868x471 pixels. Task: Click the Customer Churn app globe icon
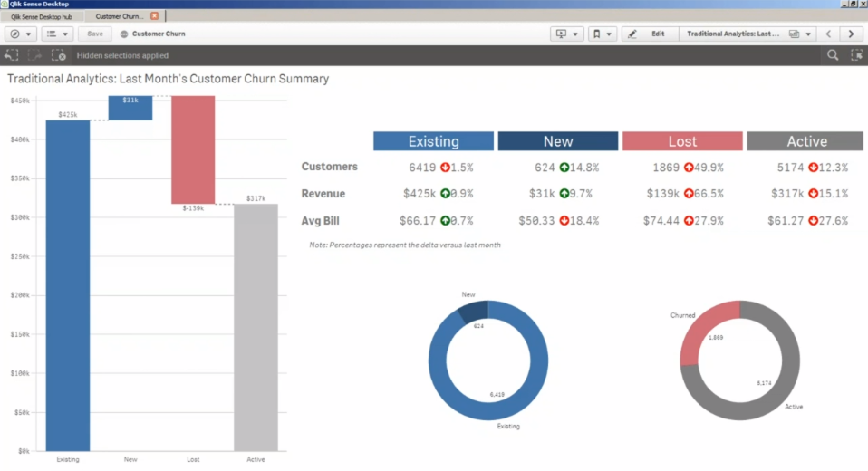(x=123, y=34)
